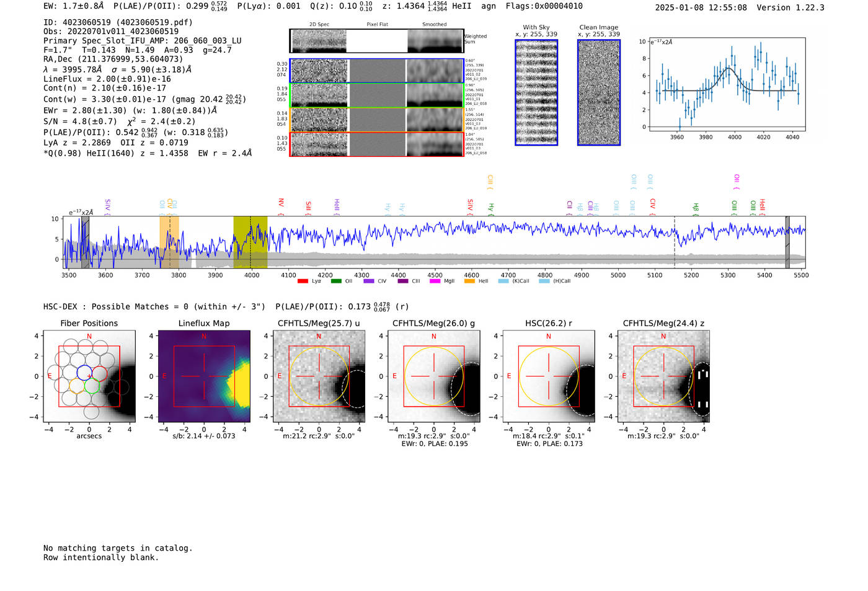
Task: Click the magenta MgII legend swatch
Action: (x=435, y=281)
